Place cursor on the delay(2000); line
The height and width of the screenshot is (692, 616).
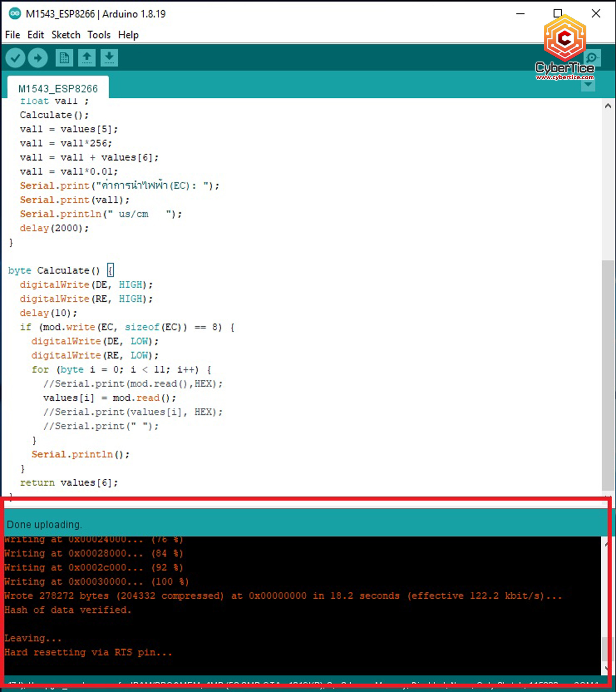(x=54, y=228)
